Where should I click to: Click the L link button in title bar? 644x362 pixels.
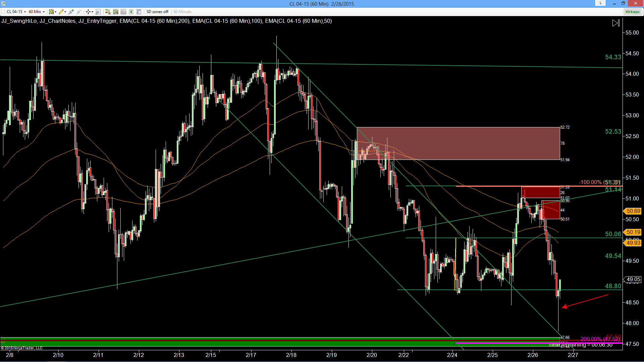[x=600, y=3]
